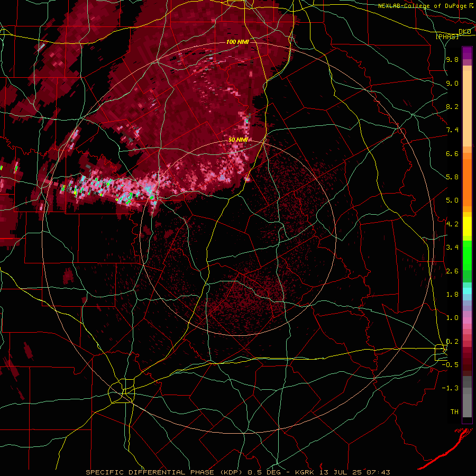Click the NEXLAB-College of DuPage credit text
476x476 pixels.
point(423,5)
